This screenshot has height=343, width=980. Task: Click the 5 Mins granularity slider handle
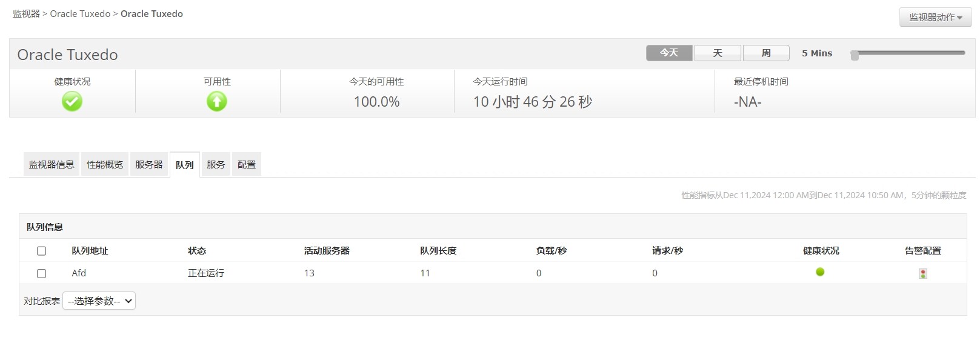(855, 55)
